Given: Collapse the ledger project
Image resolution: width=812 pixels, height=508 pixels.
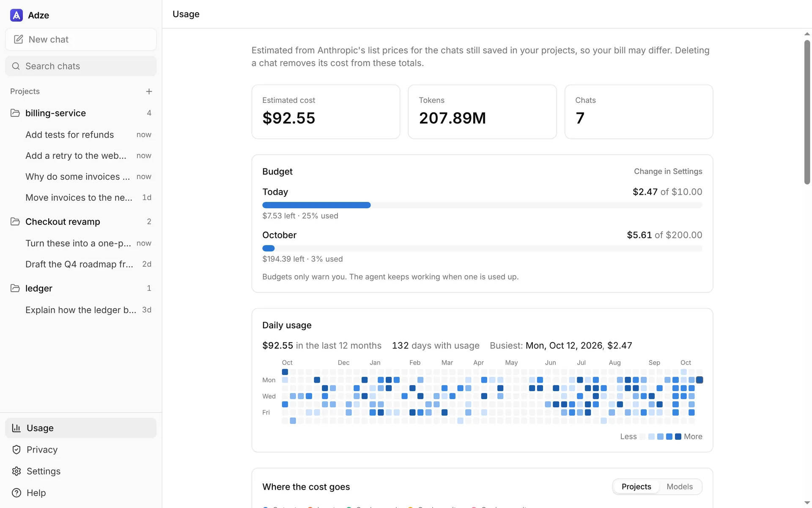Looking at the screenshot, I should [x=81, y=288].
